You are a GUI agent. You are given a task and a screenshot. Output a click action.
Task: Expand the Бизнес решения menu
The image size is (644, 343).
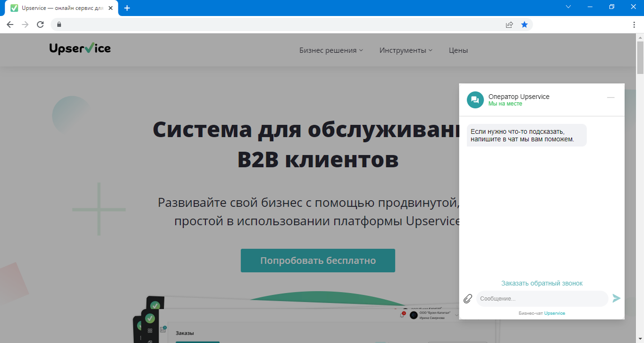coord(331,50)
